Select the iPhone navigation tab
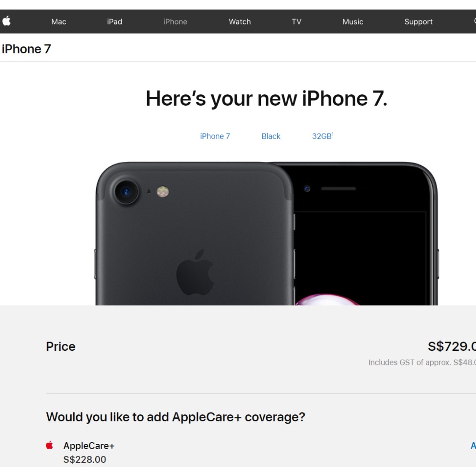 (175, 22)
